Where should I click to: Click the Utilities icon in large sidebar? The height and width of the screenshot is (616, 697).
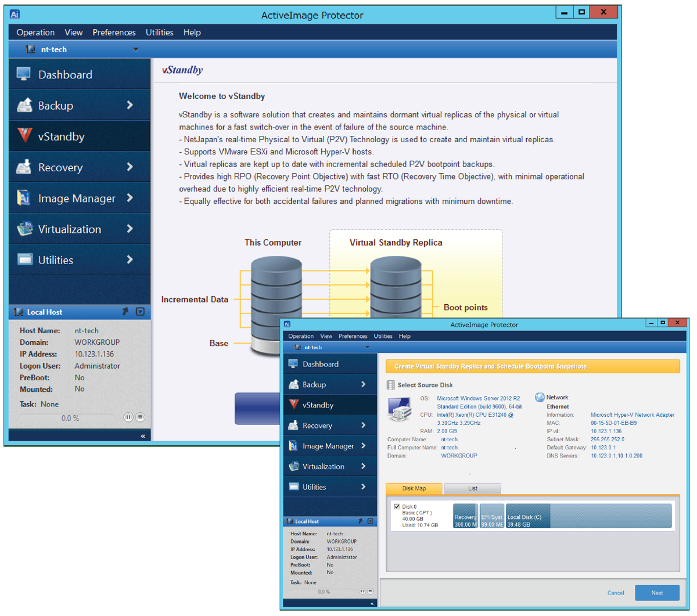tap(24, 260)
